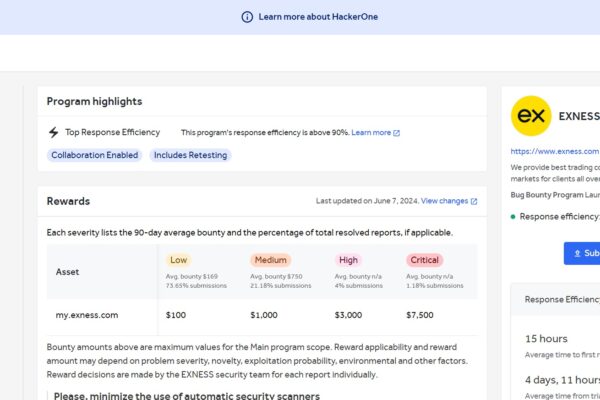Click Avg. bounty $169 text
Viewport: 600px width, 400px height.
192,276
